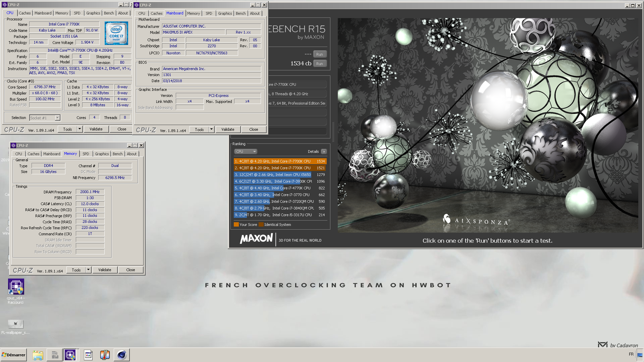Click Validate in the CPU window
This screenshot has width=644, height=362.
[96, 129]
